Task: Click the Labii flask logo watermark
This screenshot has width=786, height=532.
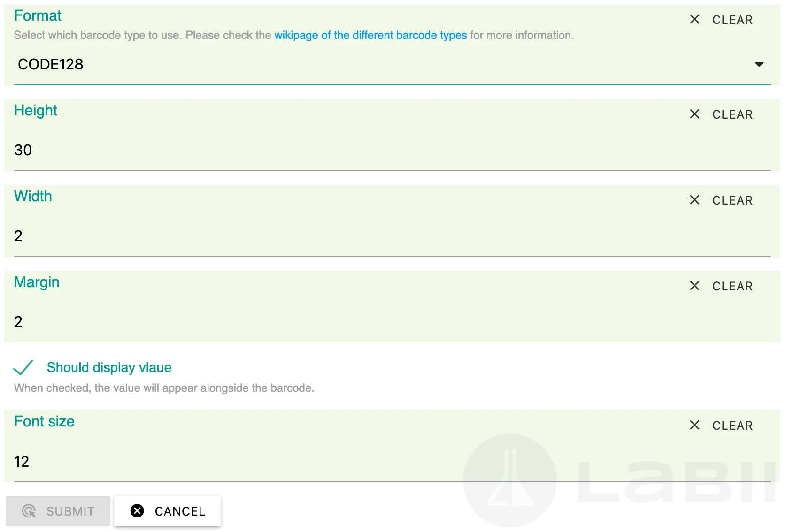Action: click(x=510, y=480)
